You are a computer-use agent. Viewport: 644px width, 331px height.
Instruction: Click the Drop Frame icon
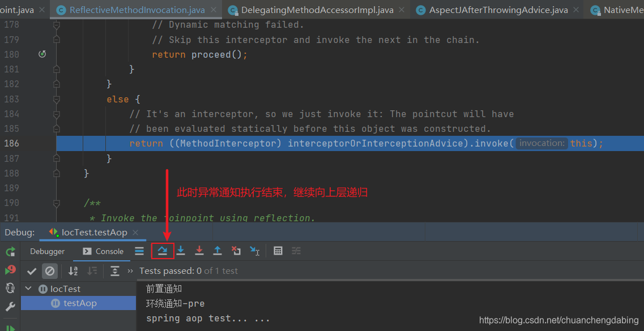(236, 251)
